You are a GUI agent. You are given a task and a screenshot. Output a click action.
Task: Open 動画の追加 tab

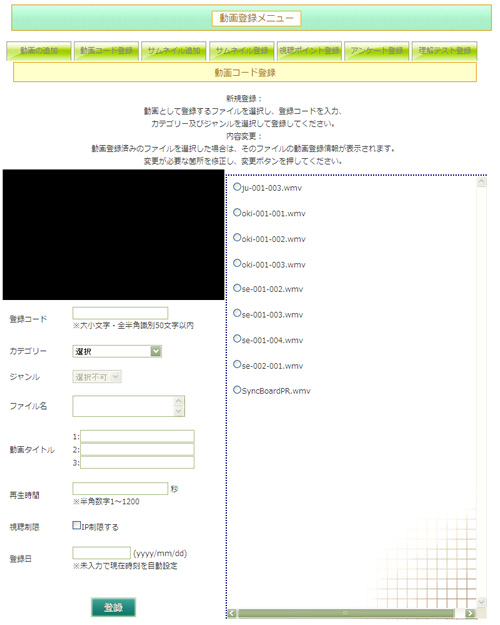pos(39,51)
